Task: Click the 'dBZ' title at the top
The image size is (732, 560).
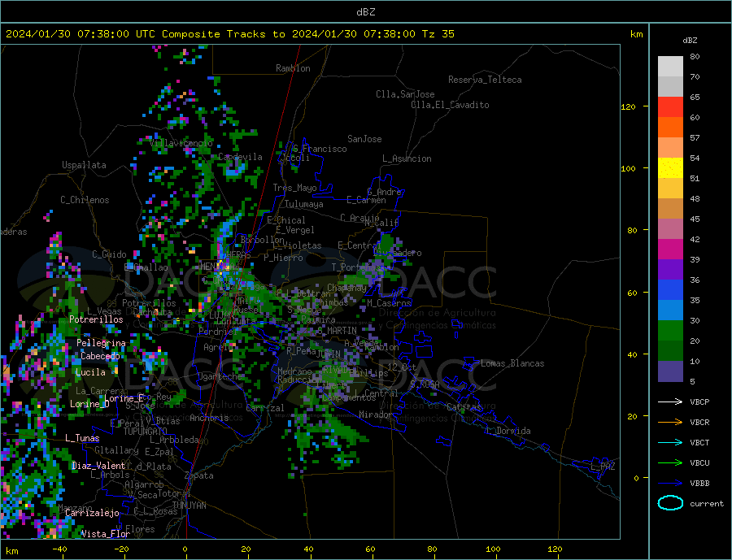Action: [x=365, y=12]
